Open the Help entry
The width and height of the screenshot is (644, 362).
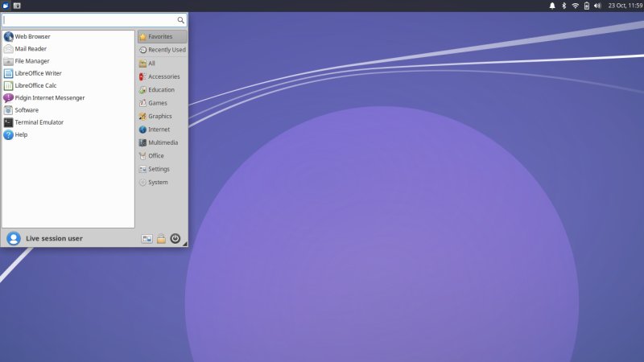[21, 134]
